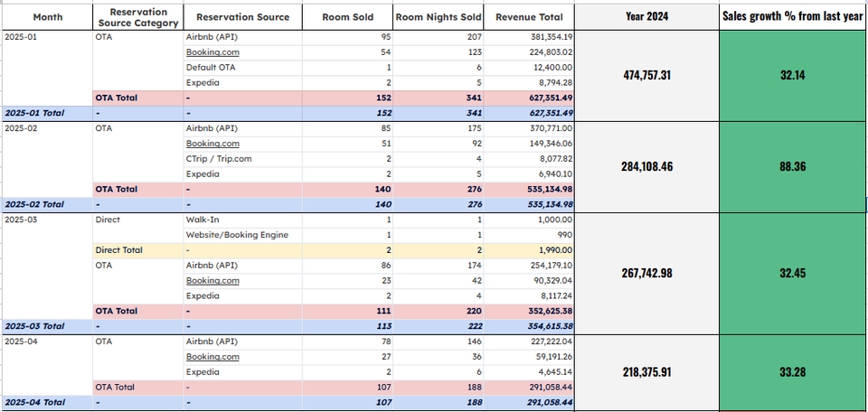Select the CTrip / Trip.com source cell
The image size is (868, 412).
tap(219, 159)
